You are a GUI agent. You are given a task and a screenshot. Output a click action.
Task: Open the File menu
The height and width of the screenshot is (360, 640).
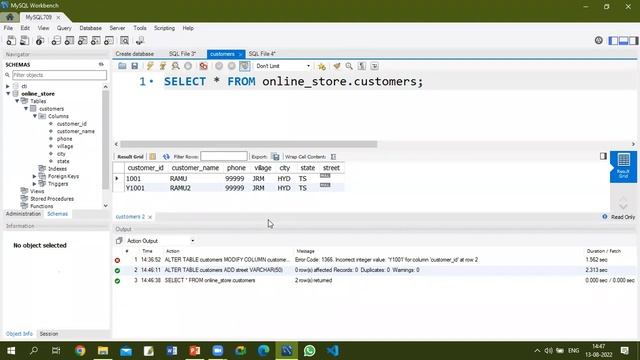8,28
